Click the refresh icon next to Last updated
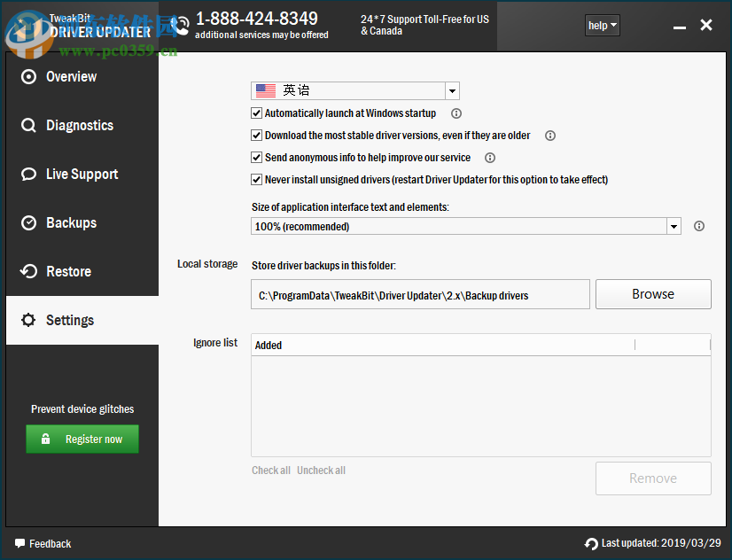This screenshot has width=732, height=560. click(x=590, y=543)
